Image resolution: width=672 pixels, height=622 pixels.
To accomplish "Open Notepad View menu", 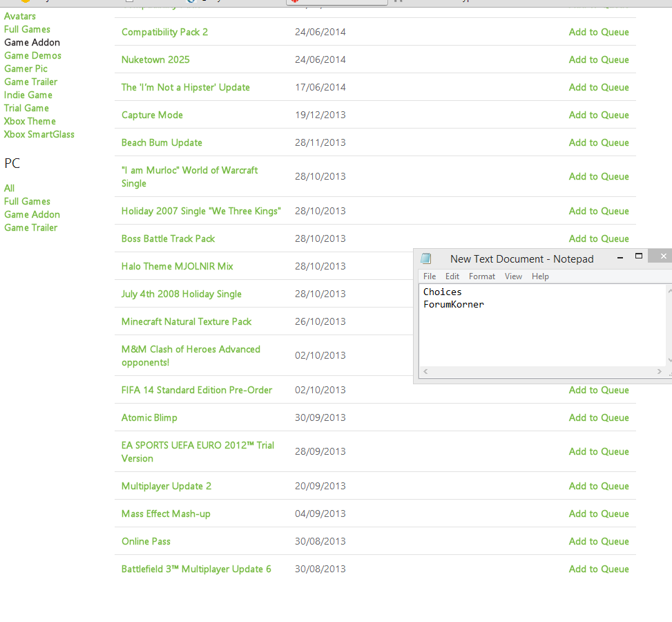I will click(x=513, y=276).
